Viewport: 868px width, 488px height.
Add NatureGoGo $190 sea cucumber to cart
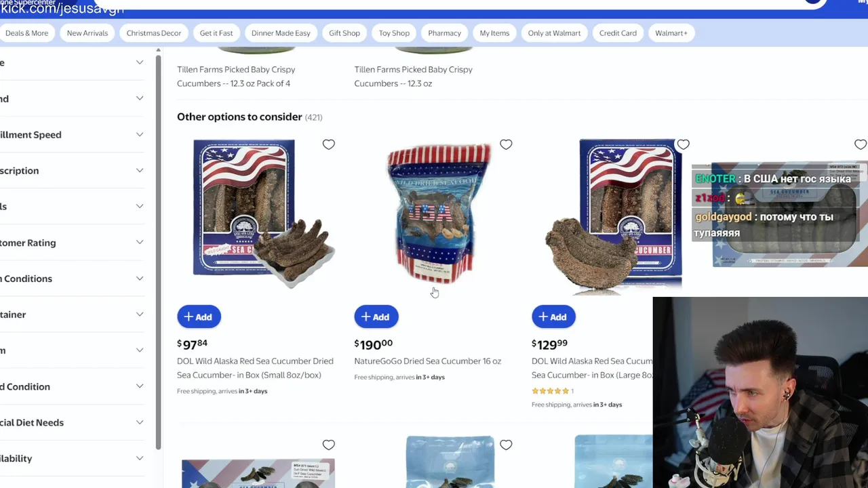pos(376,317)
